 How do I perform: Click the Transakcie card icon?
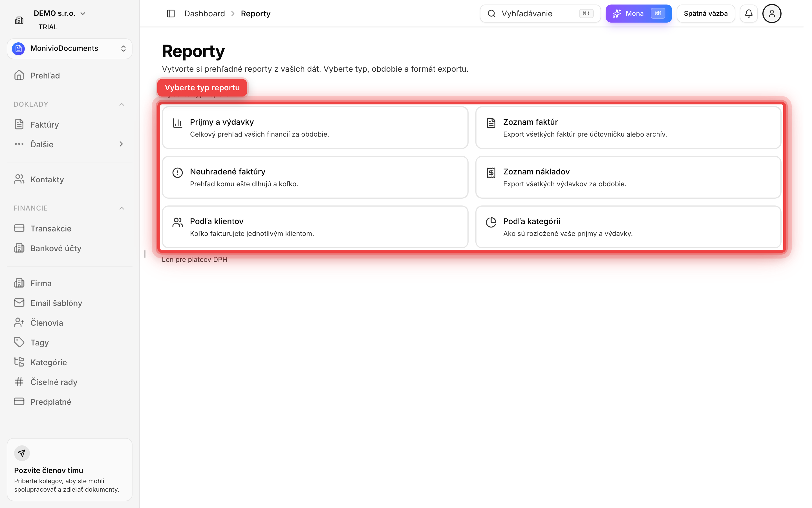tap(19, 228)
